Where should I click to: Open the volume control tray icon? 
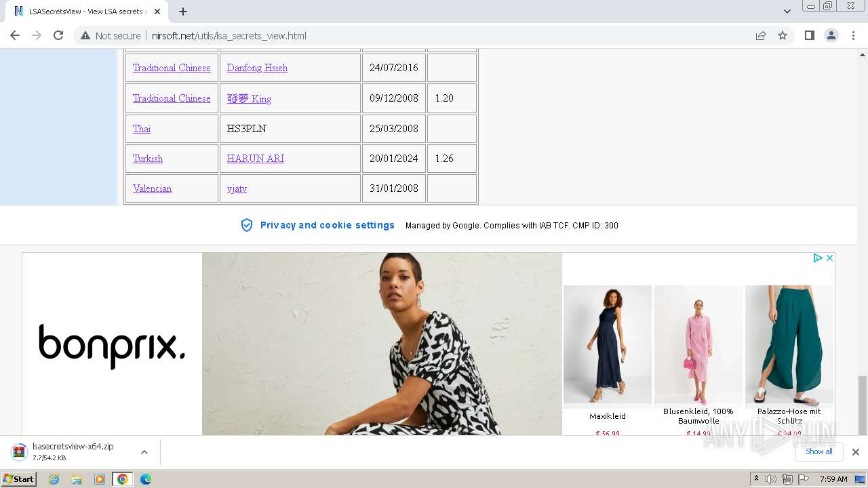771,479
